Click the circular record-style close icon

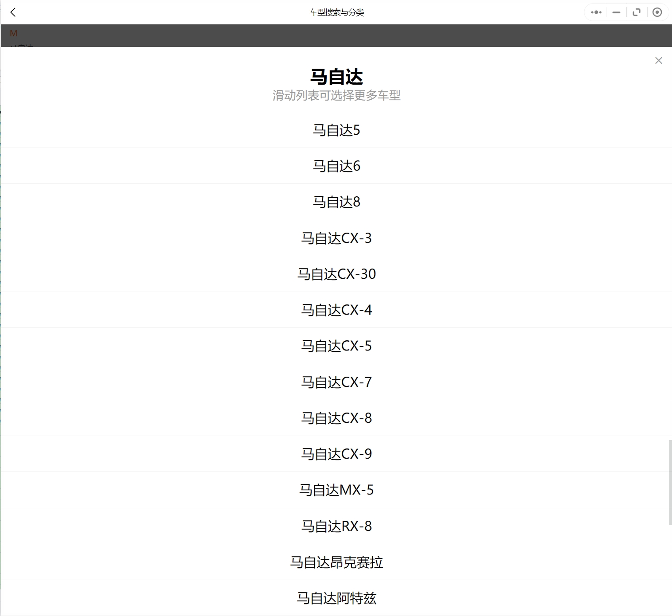657,12
